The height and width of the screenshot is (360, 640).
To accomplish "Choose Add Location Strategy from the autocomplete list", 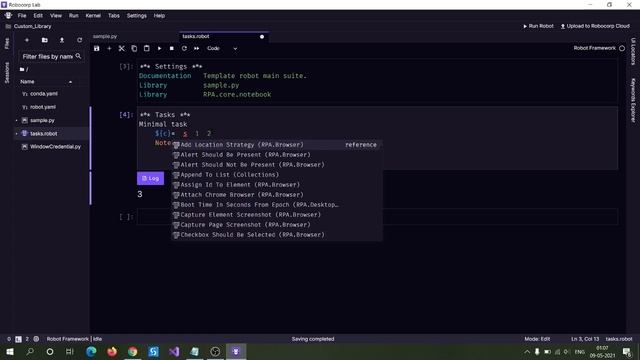I will [x=277, y=145].
